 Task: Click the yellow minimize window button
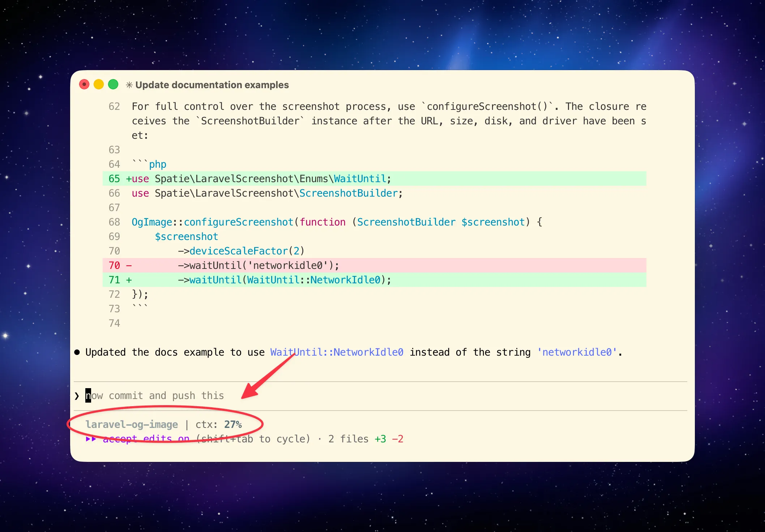99,85
